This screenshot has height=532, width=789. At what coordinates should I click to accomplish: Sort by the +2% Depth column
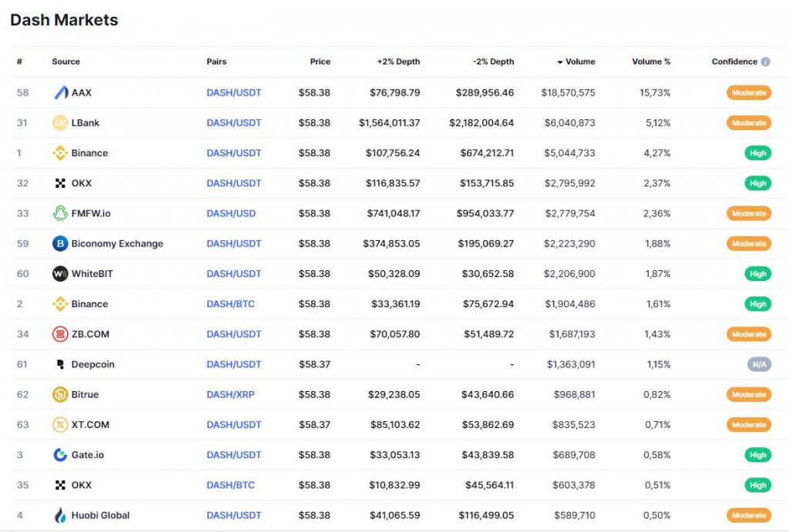pos(399,62)
